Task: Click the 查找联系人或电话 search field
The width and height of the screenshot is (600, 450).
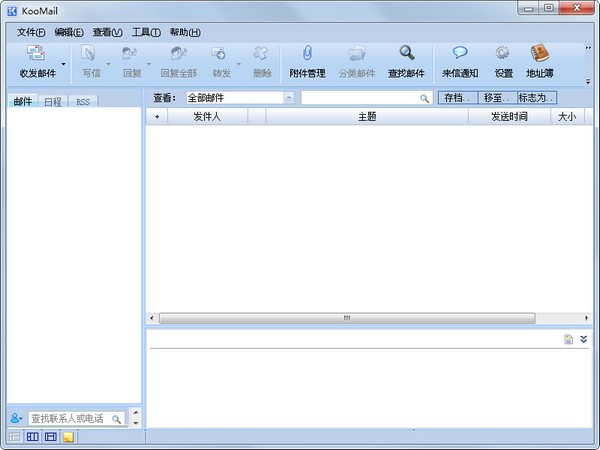Action: (x=69, y=418)
